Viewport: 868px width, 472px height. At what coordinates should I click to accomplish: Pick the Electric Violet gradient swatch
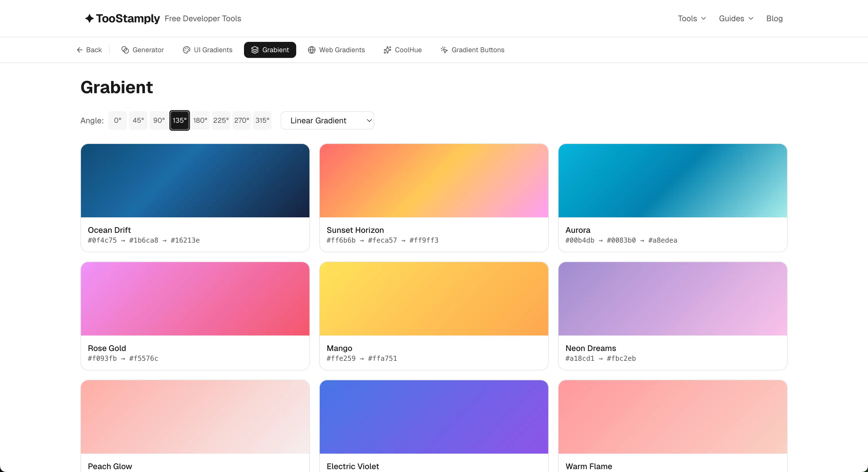(434, 417)
